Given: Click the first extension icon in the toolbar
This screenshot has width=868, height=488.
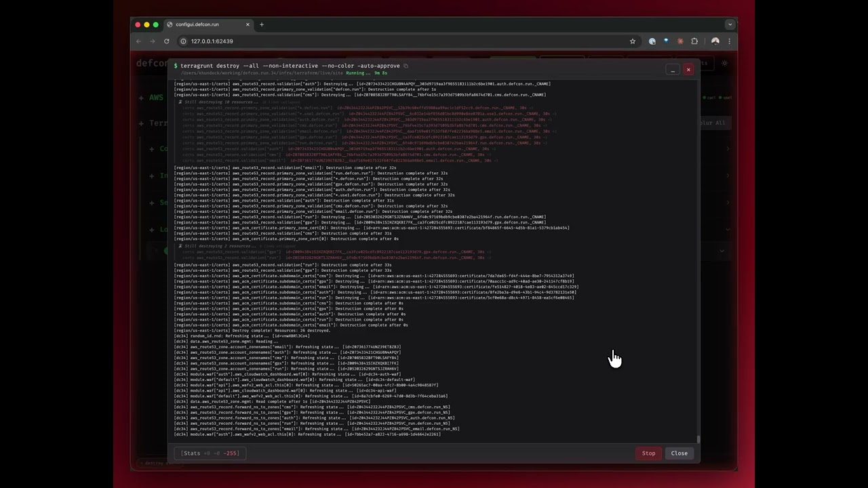Looking at the screenshot, I should click(x=652, y=41).
